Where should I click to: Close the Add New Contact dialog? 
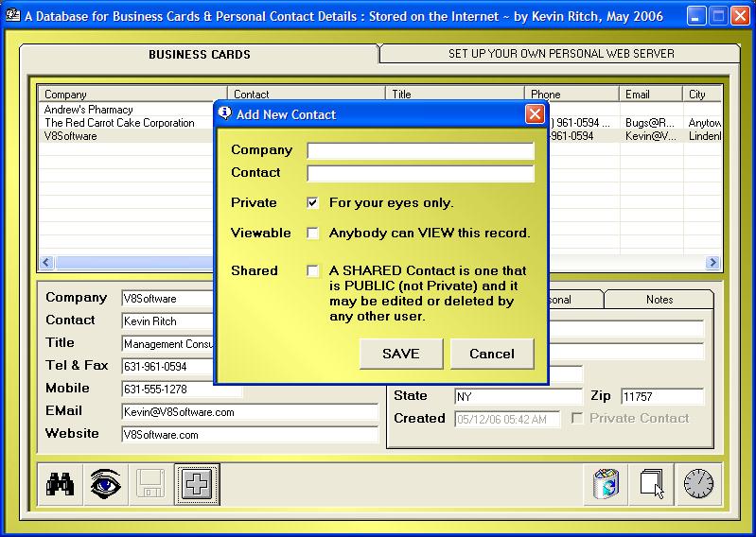(535, 114)
